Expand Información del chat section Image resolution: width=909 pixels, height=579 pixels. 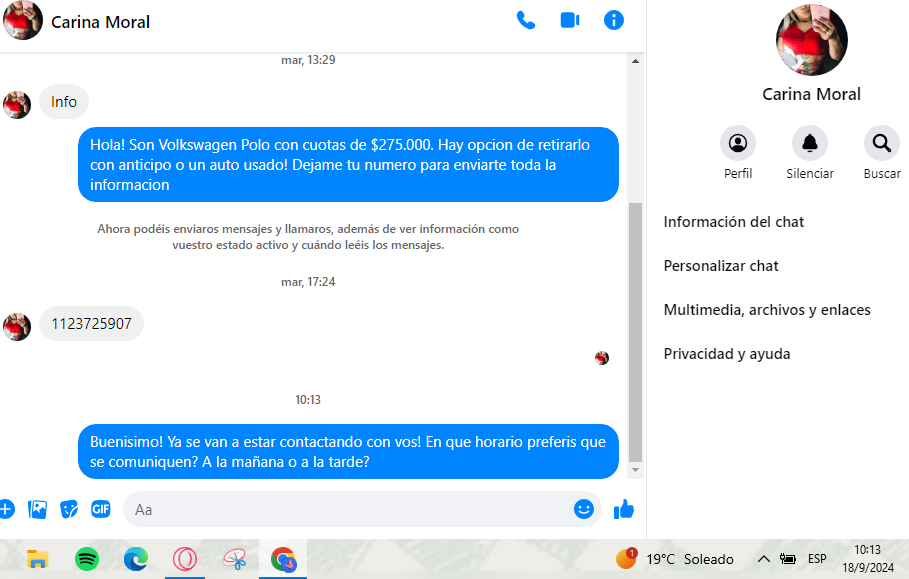[733, 222]
